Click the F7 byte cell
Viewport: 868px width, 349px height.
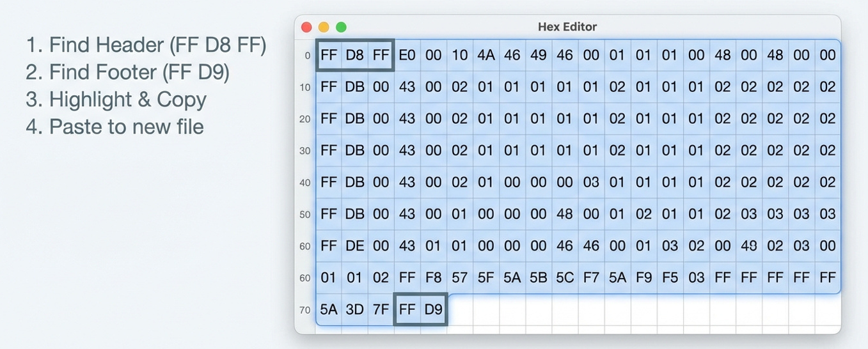coord(591,278)
